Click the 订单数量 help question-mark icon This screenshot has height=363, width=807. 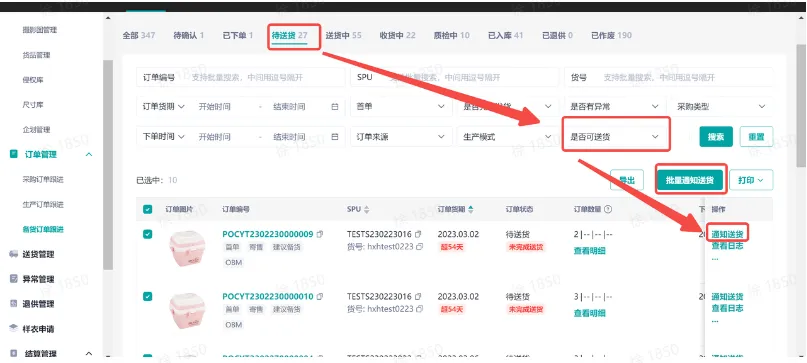coord(608,210)
